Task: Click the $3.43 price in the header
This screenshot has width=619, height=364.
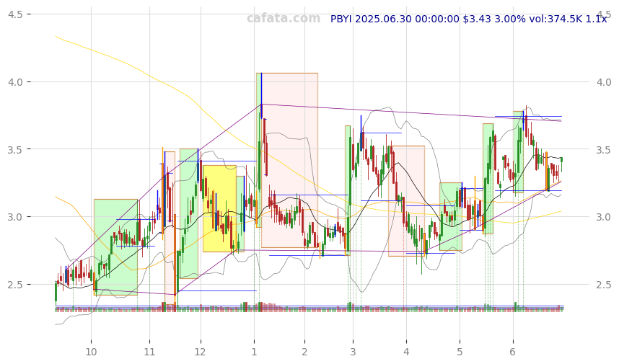Action: pyautogui.click(x=478, y=19)
